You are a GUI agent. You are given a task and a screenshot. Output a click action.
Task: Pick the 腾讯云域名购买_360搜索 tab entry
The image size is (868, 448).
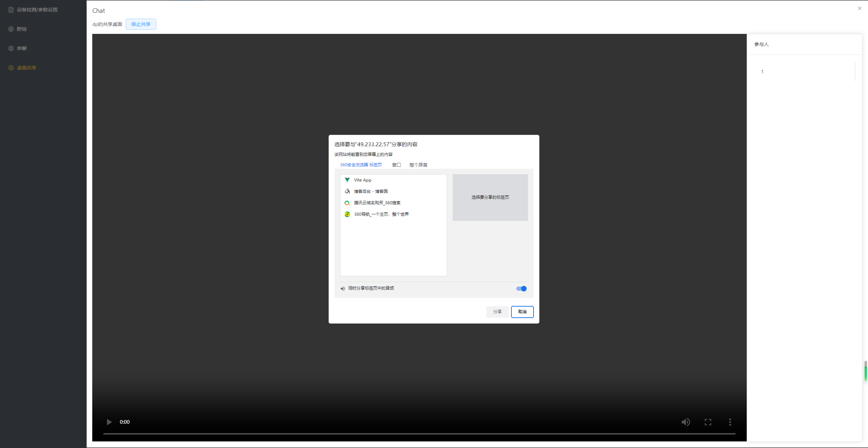(x=377, y=203)
